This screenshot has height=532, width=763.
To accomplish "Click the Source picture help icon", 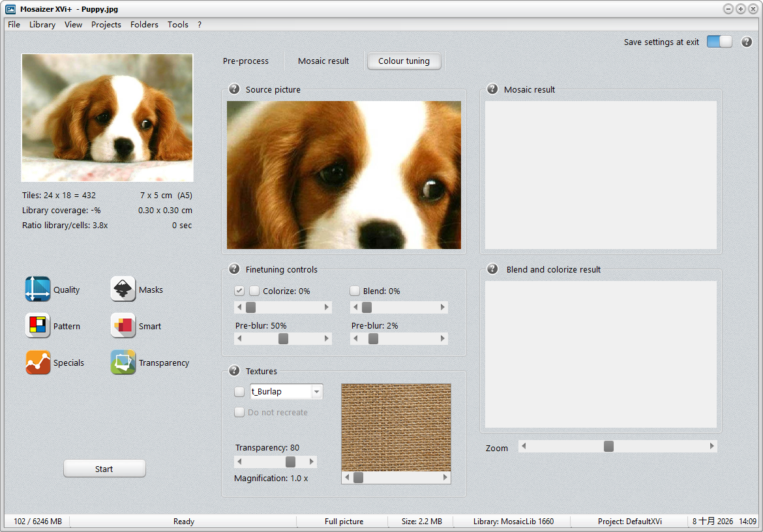I will (x=234, y=89).
